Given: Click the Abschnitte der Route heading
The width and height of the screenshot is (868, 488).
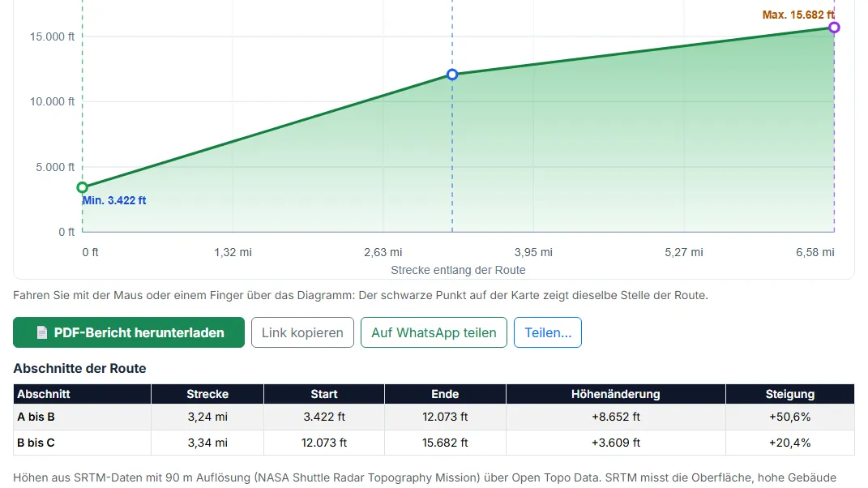Looking at the screenshot, I should click(x=79, y=368).
